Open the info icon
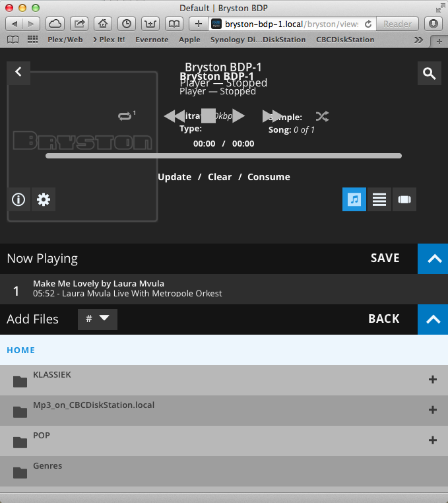This screenshot has height=503, width=448. [18, 199]
